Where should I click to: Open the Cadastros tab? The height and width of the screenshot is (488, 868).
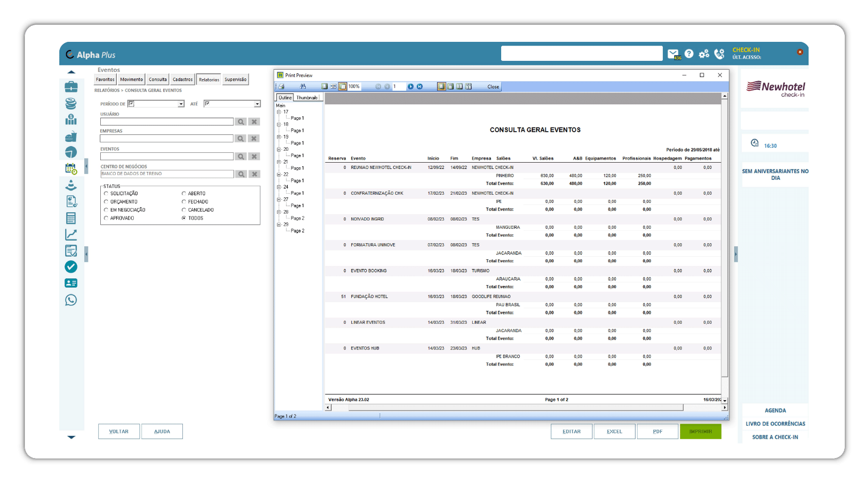tap(182, 80)
